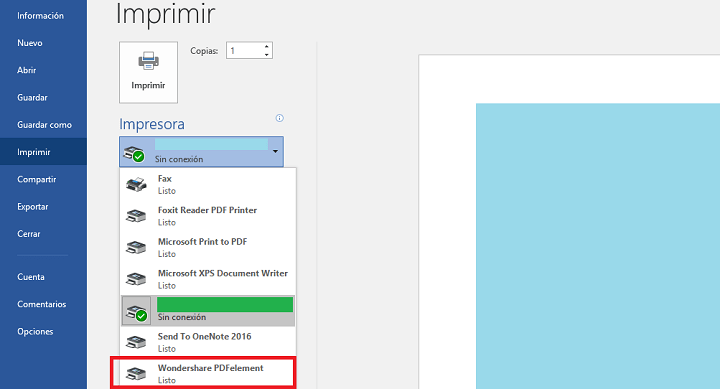Image resolution: width=720 pixels, height=389 pixels.
Task: Open Comentarios in the sidebar
Action: tap(43, 304)
